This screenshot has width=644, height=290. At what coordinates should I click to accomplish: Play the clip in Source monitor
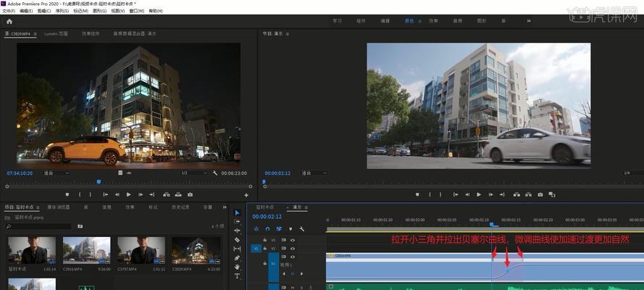[x=128, y=195]
